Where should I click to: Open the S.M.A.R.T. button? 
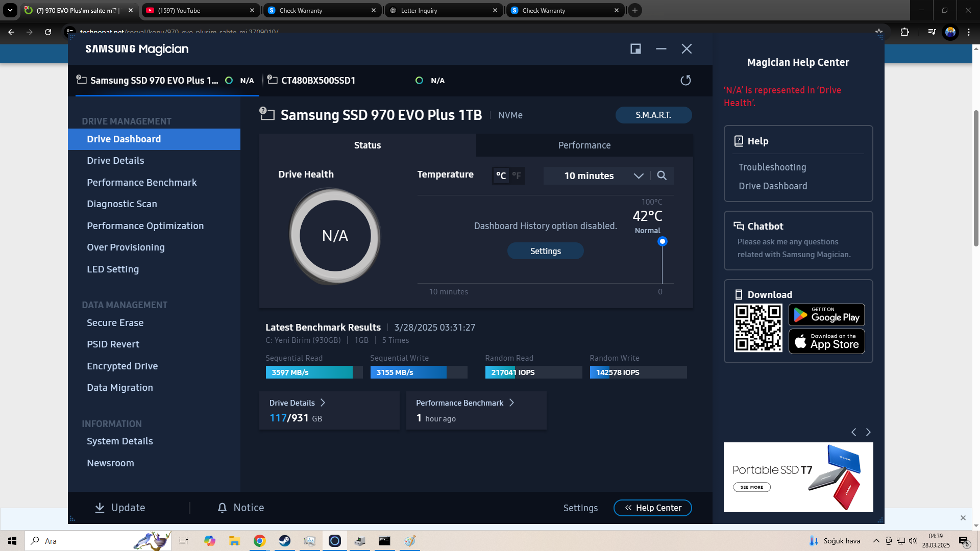pos(653,115)
